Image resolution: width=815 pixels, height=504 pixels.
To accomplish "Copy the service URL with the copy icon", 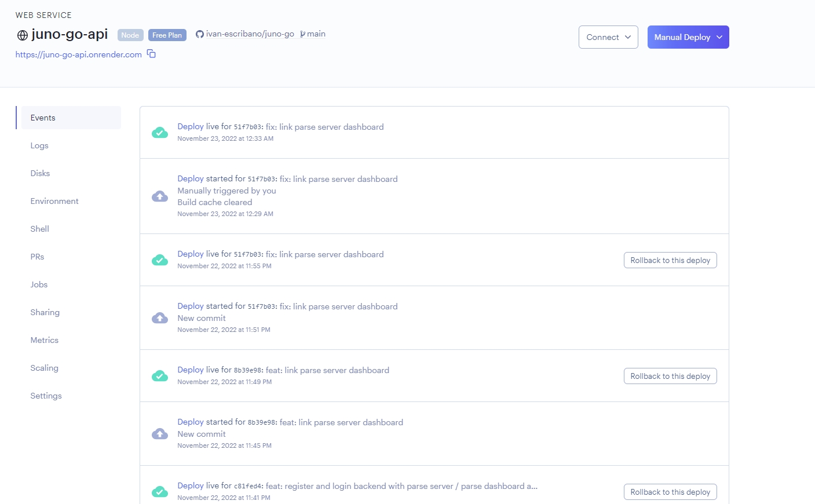I will tap(151, 54).
